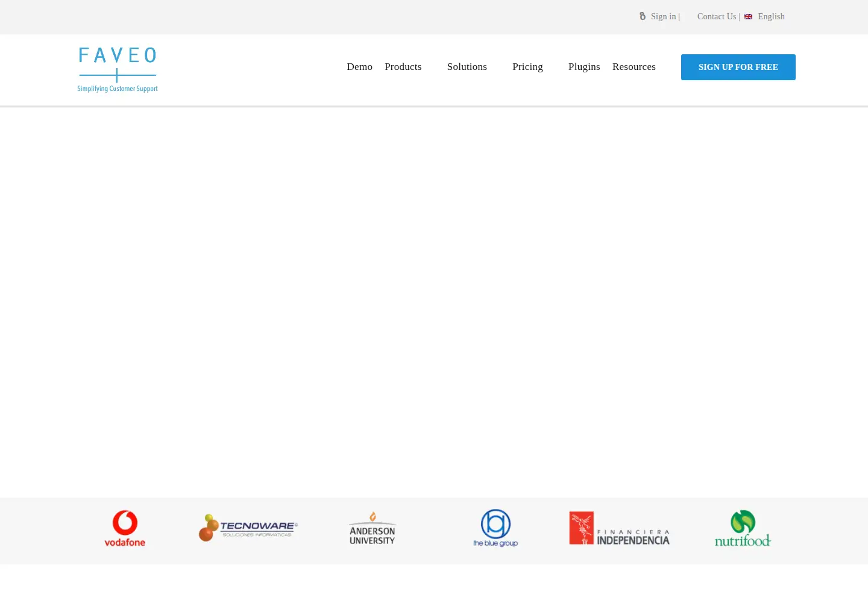
Task: Click the nutrifood client logo
Action: coord(743,529)
